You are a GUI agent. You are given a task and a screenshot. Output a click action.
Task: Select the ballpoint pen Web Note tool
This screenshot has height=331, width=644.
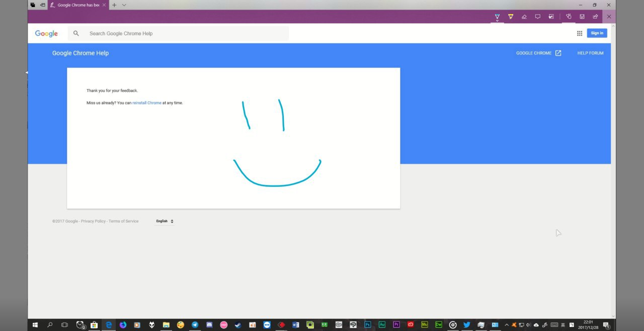click(497, 17)
